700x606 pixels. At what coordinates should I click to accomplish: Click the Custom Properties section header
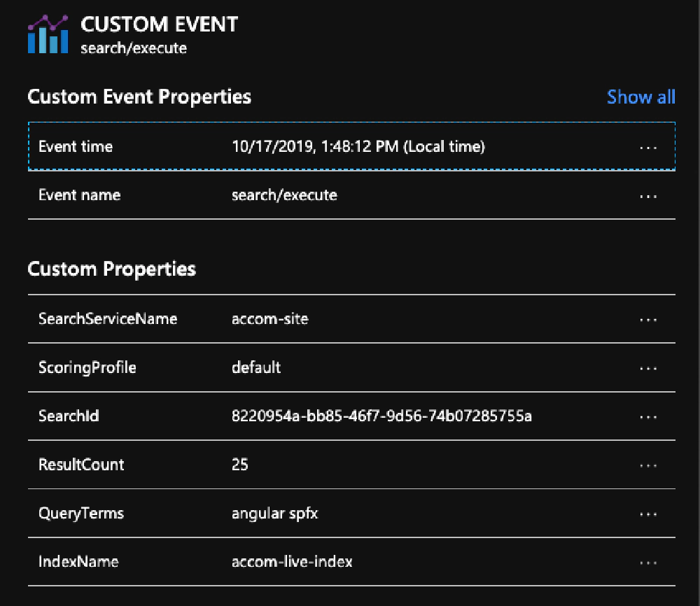tap(112, 269)
